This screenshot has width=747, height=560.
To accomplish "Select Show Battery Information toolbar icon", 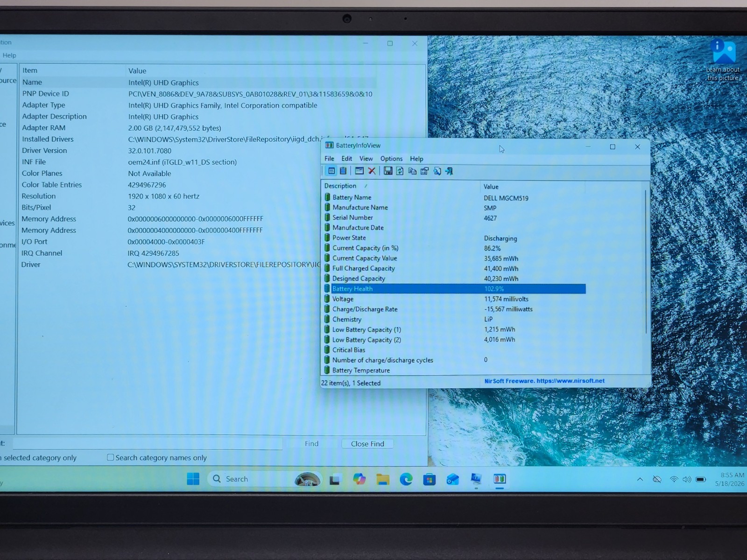I will coord(331,171).
